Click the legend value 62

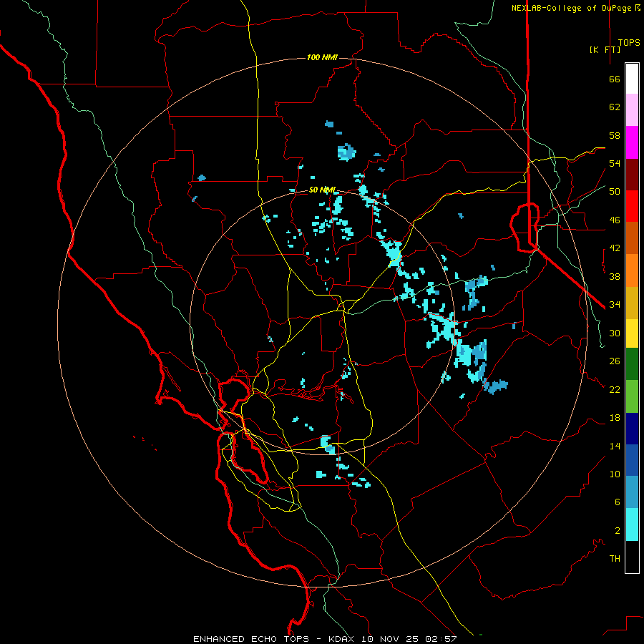[615, 107]
